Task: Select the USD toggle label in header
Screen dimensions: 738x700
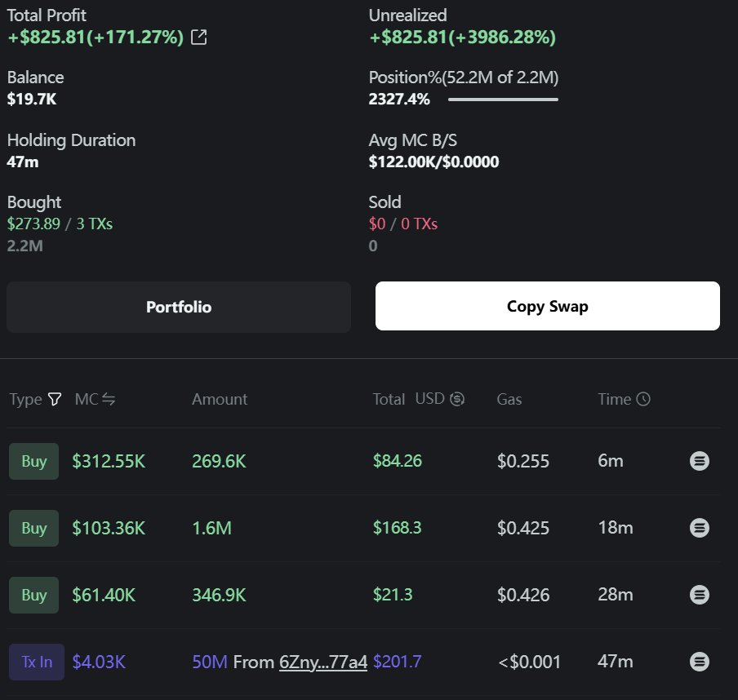Action: point(429,398)
